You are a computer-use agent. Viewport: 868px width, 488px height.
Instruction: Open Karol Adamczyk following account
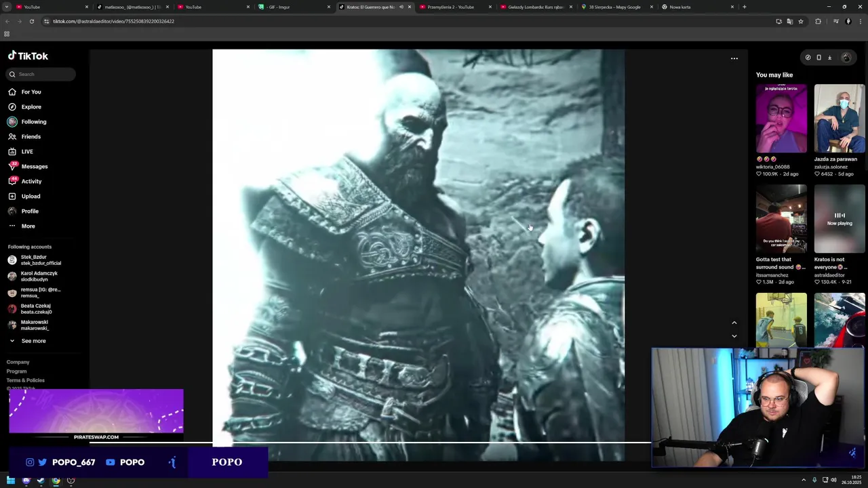(x=33, y=277)
